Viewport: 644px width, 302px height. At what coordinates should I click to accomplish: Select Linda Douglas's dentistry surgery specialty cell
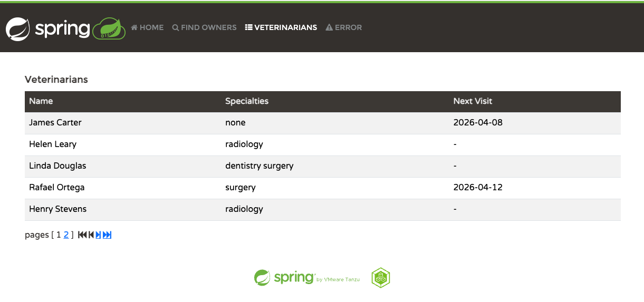coord(259,166)
